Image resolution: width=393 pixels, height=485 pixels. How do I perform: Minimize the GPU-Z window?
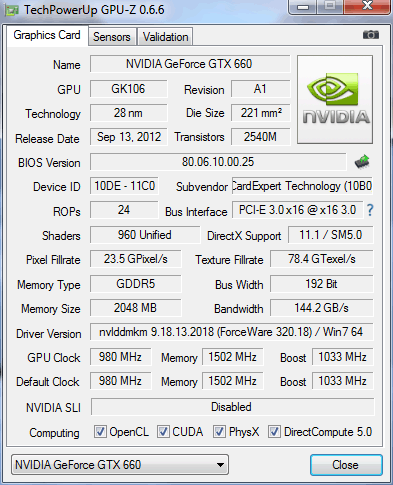pos(302,7)
